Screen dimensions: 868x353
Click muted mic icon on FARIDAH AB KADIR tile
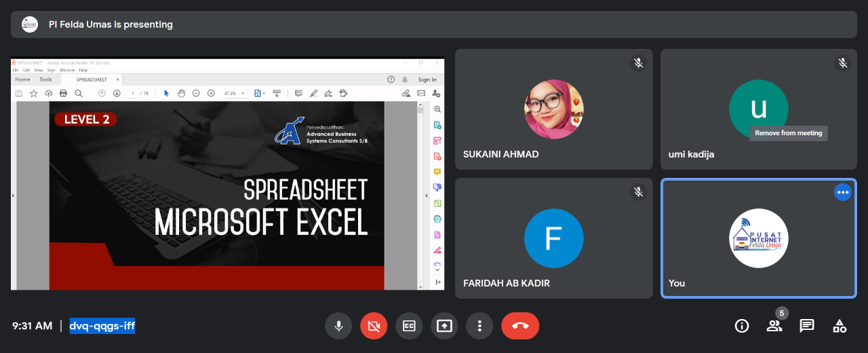click(x=638, y=192)
